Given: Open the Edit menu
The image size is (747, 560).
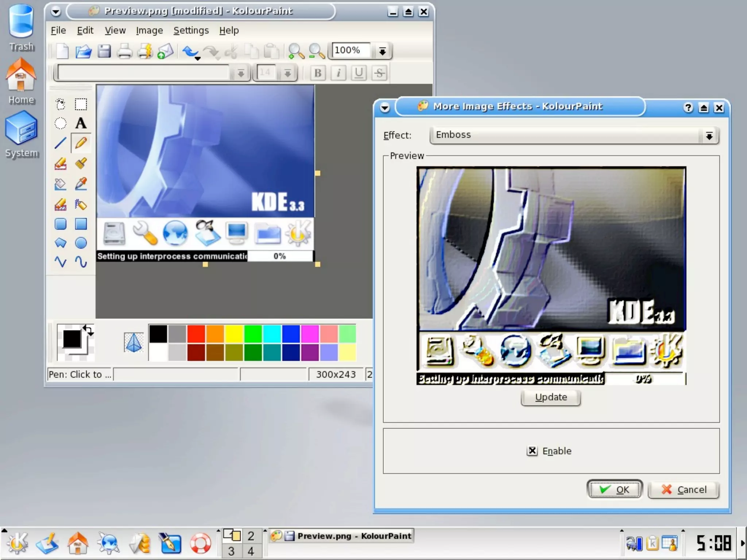Looking at the screenshot, I should [85, 30].
